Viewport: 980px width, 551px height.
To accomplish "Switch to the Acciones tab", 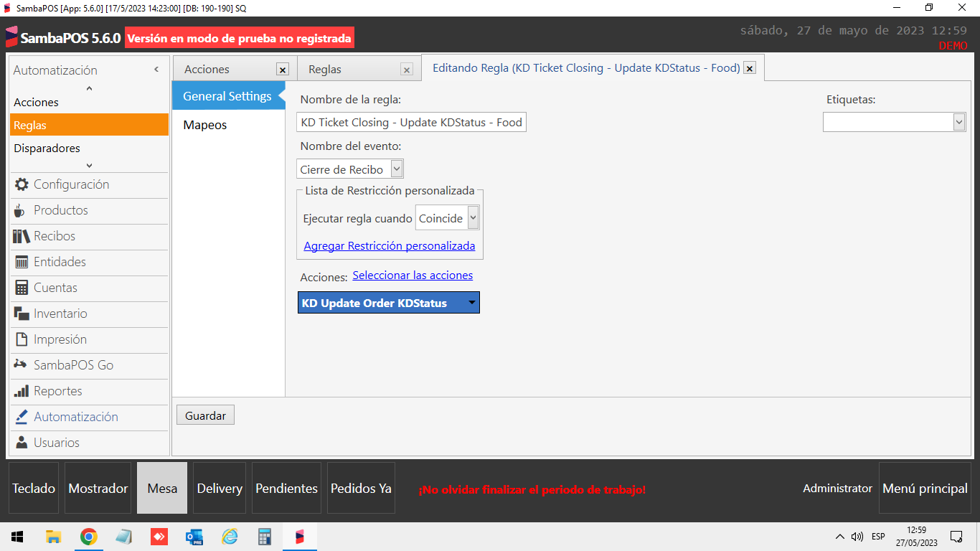I will (207, 70).
